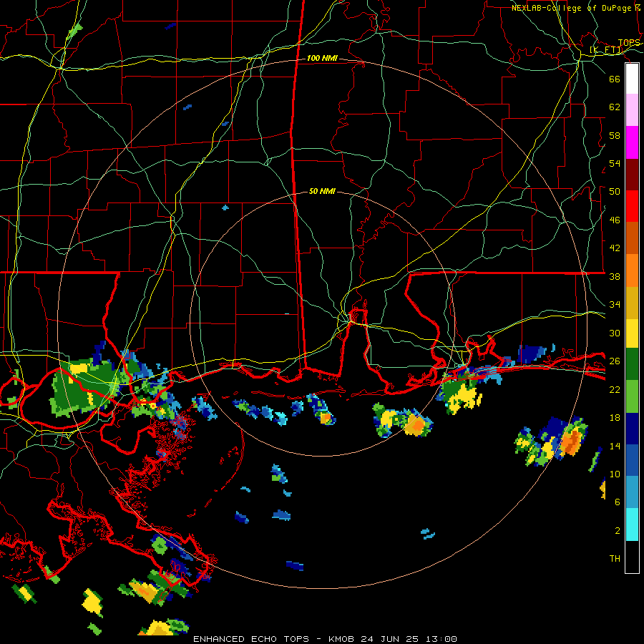Viewport: 644px width, 644px height.
Task: Select the 100 NMI range ring label
Action: point(323,59)
